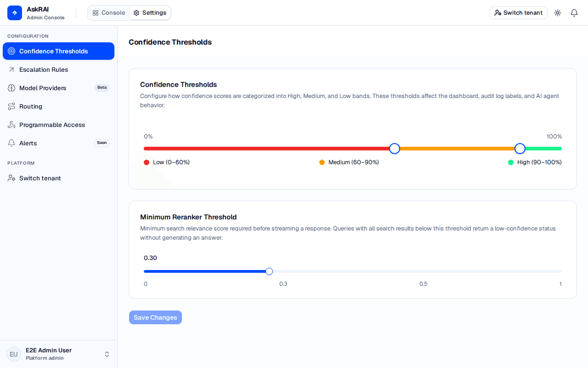Expand the E2E Admin User menu chevron
Screen dimensions: 588x368
point(107,354)
